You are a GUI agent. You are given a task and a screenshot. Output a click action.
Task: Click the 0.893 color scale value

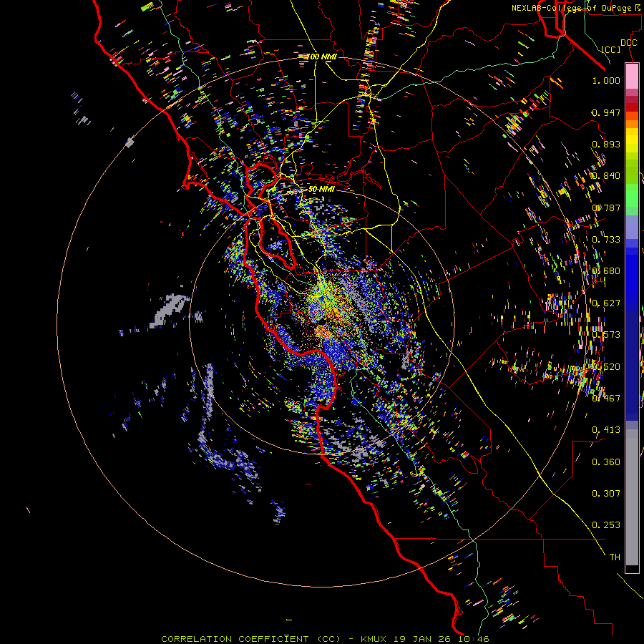(606, 144)
